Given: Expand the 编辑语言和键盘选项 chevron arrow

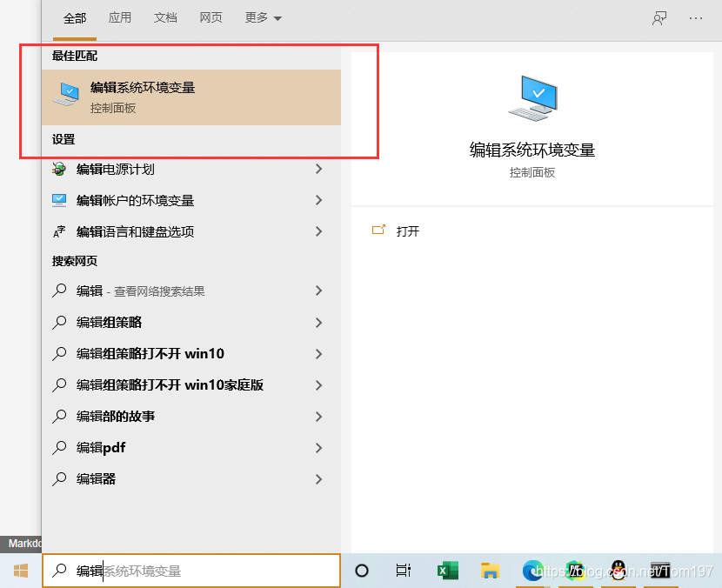Looking at the screenshot, I should point(318,231).
